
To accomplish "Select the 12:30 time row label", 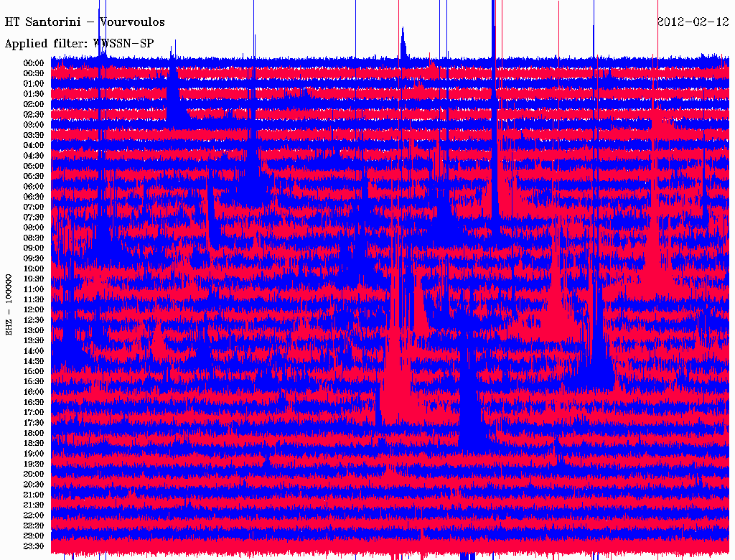I will coord(34,320).
